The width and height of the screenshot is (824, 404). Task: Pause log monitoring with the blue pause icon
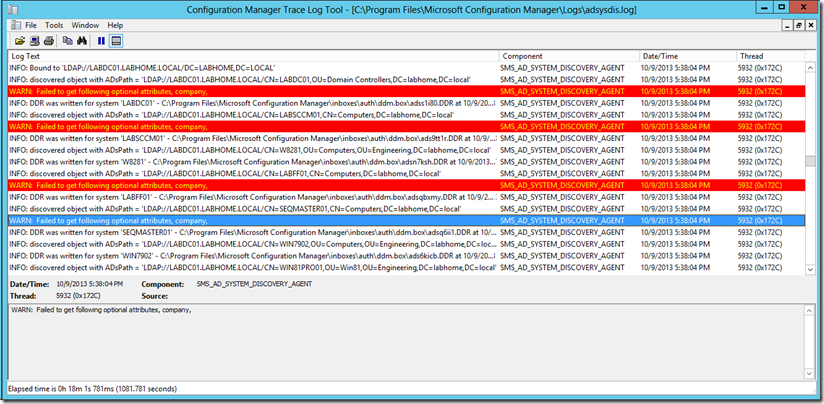pos(101,41)
